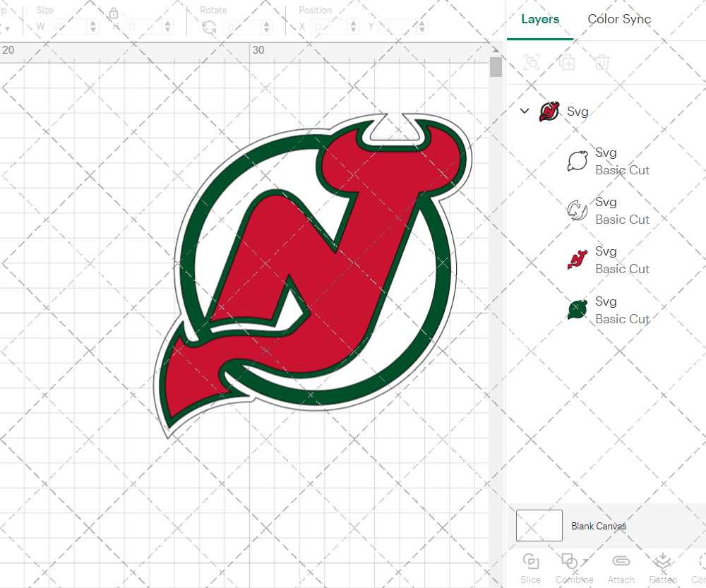Click the canvas vertical scrollbar thumb

pyautogui.click(x=496, y=67)
